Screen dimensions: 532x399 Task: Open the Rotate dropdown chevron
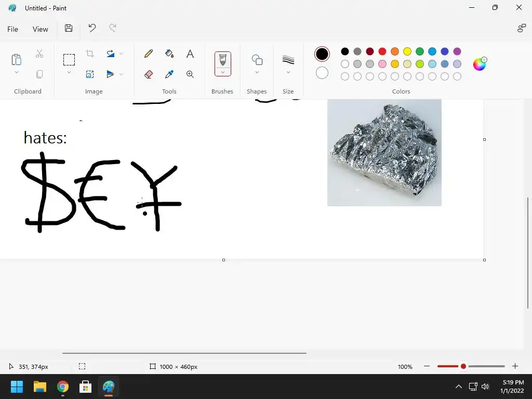point(121,54)
